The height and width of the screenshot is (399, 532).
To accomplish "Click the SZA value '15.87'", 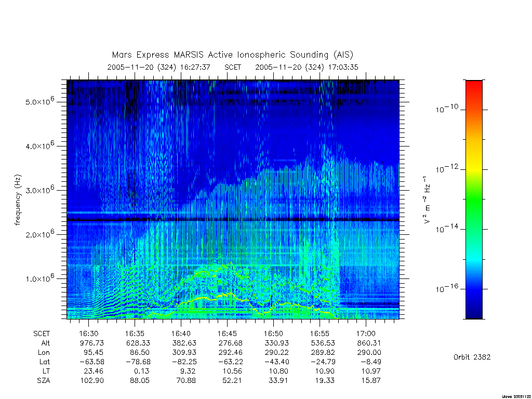I will click(x=371, y=381).
